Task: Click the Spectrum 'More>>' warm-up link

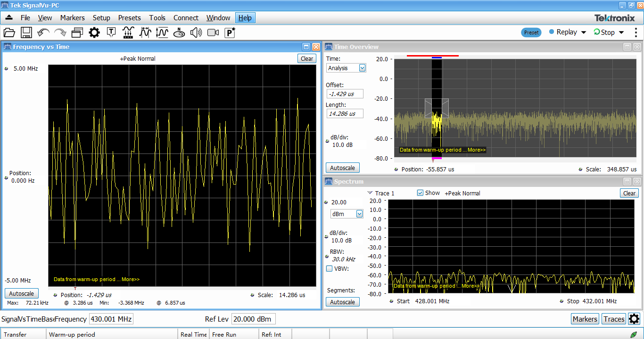Action: [470, 286]
